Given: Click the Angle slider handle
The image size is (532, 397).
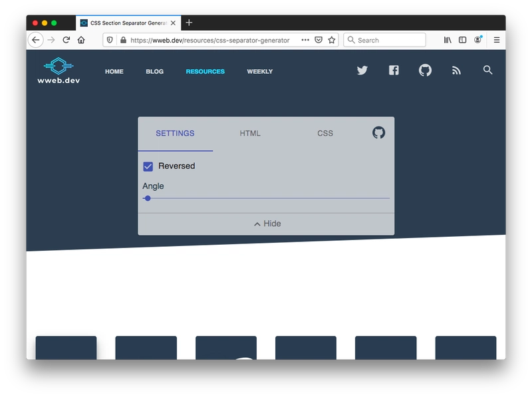Looking at the screenshot, I should point(148,198).
